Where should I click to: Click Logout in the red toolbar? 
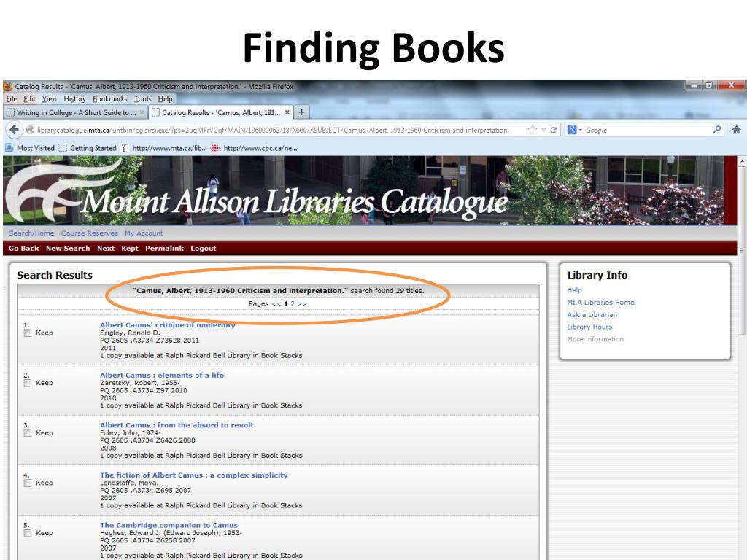coord(204,248)
